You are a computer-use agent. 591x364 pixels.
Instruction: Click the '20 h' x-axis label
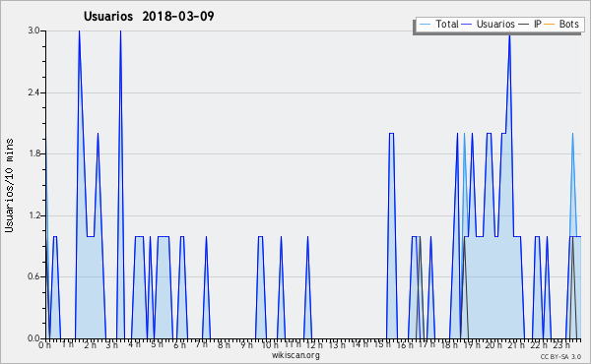493,344
